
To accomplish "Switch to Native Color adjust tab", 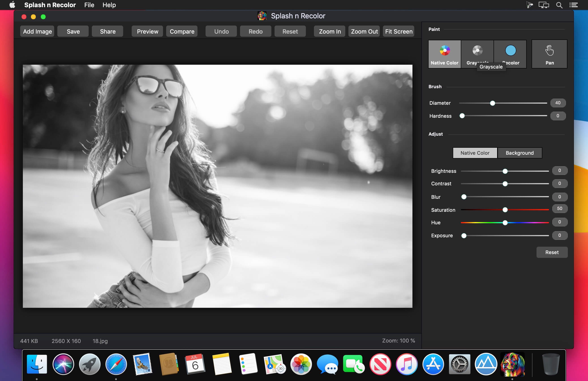I will click(x=474, y=153).
